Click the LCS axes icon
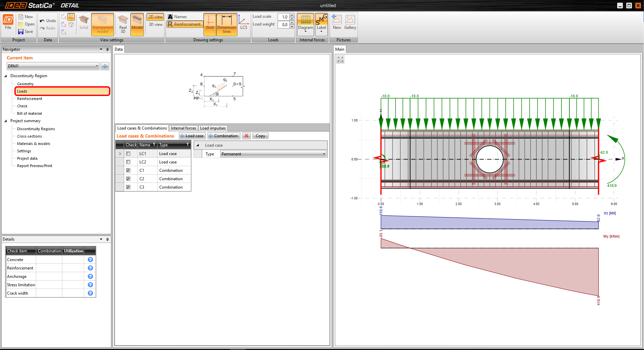Image resolution: width=644 pixels, height=350 pixels. pyautogui.click(x=244, y=23)
